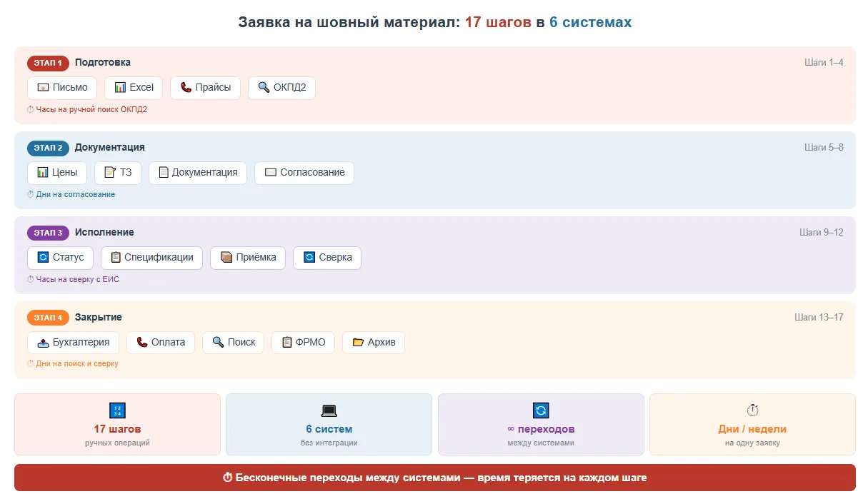Click the между системами caption

click(541, 443)
